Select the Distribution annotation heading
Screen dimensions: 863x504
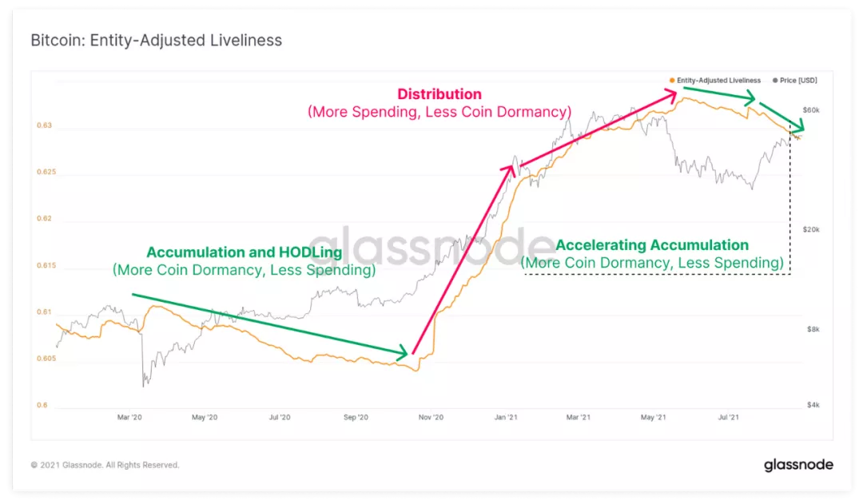click(439, 95)
